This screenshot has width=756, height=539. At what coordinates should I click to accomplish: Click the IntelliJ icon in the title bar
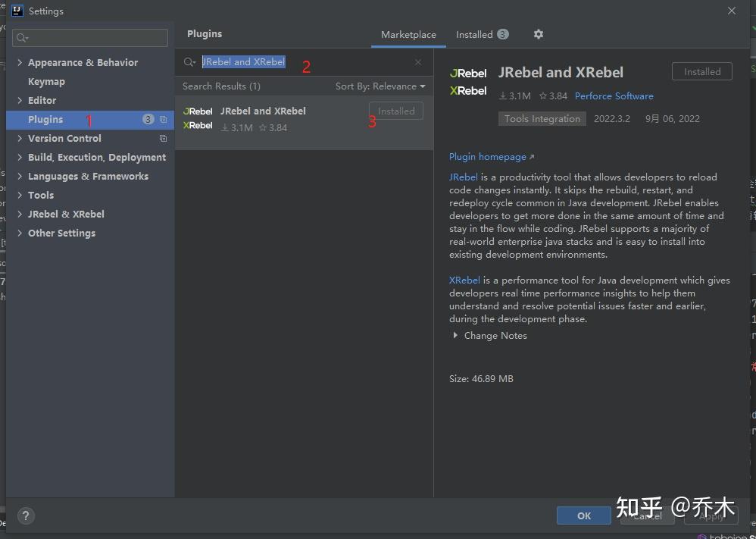(17, 11)
